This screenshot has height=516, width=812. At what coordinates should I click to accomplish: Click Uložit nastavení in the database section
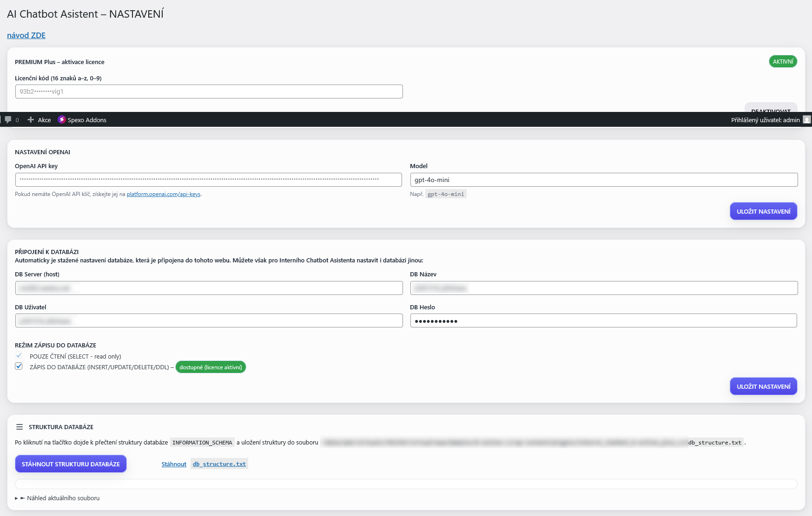click(763, 386)
